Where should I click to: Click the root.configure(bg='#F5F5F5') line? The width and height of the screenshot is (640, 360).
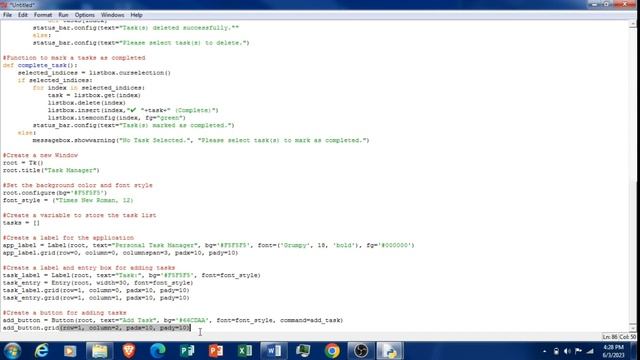(55, 193)
